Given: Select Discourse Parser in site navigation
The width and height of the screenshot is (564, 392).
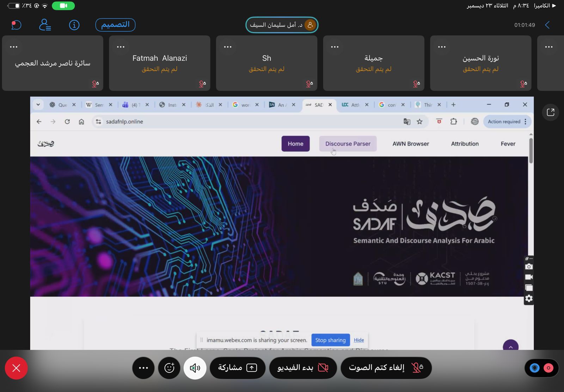Looking at the screenshot, I should click(x=348, y=144).
